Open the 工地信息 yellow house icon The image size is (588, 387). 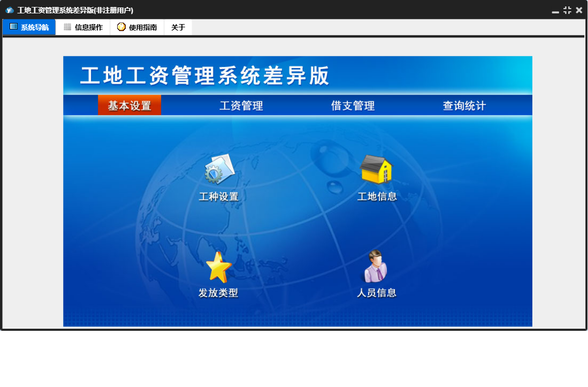tap(376, 169)
